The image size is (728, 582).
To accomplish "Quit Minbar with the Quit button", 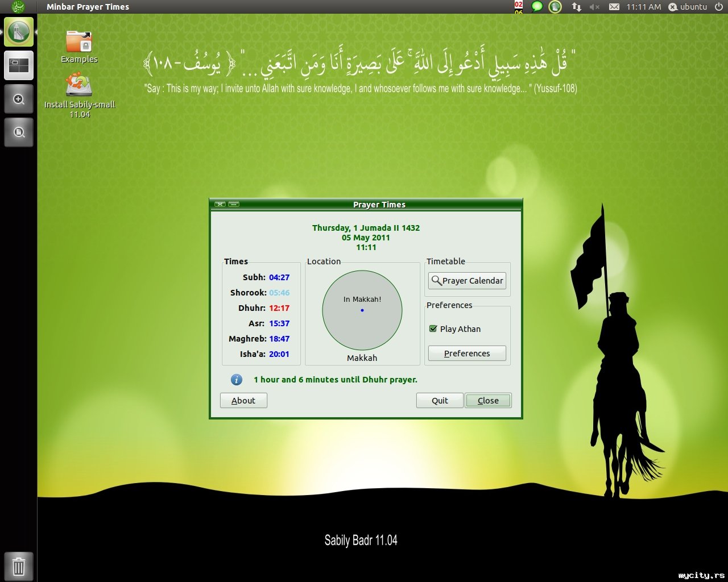I will 440,401.
